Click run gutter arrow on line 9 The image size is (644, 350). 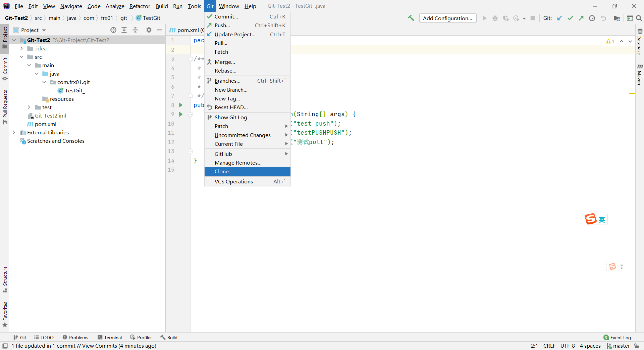point(181,114)
